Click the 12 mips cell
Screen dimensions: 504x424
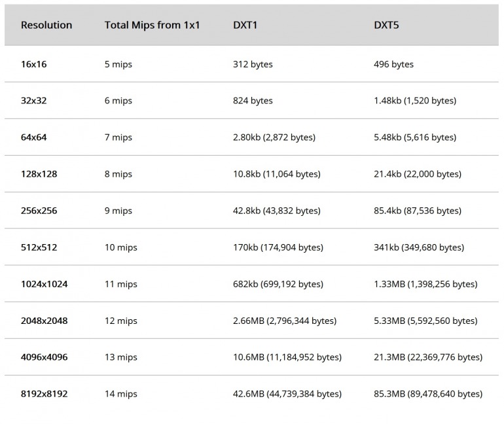121,321
